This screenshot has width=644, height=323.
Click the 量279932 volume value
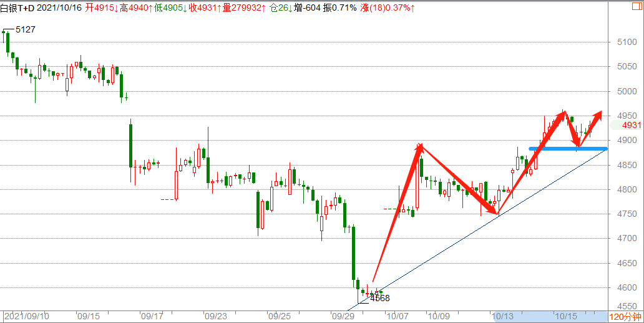(x=244, y=7)
